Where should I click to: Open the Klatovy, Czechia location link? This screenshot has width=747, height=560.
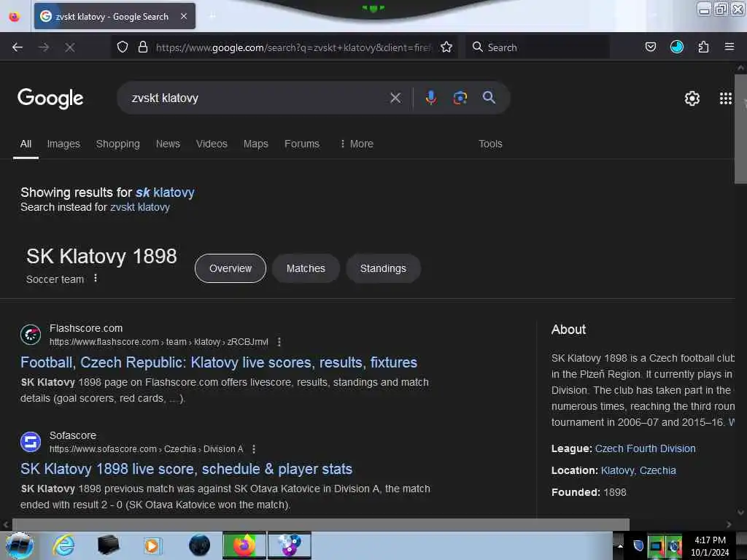pyautogui.click(x=638, y=470)
